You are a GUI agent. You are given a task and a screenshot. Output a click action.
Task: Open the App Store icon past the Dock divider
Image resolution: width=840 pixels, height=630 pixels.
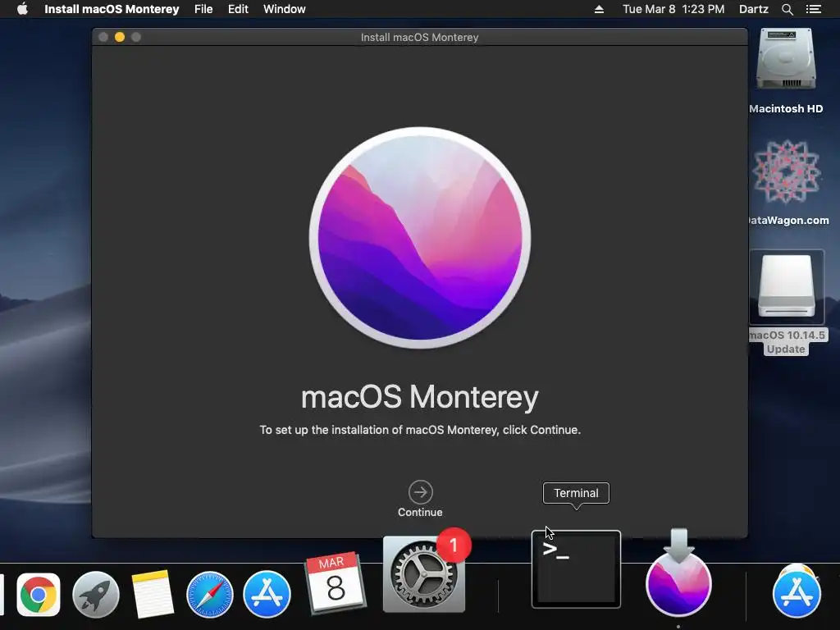pyautogui.click(x=797, y=594)
